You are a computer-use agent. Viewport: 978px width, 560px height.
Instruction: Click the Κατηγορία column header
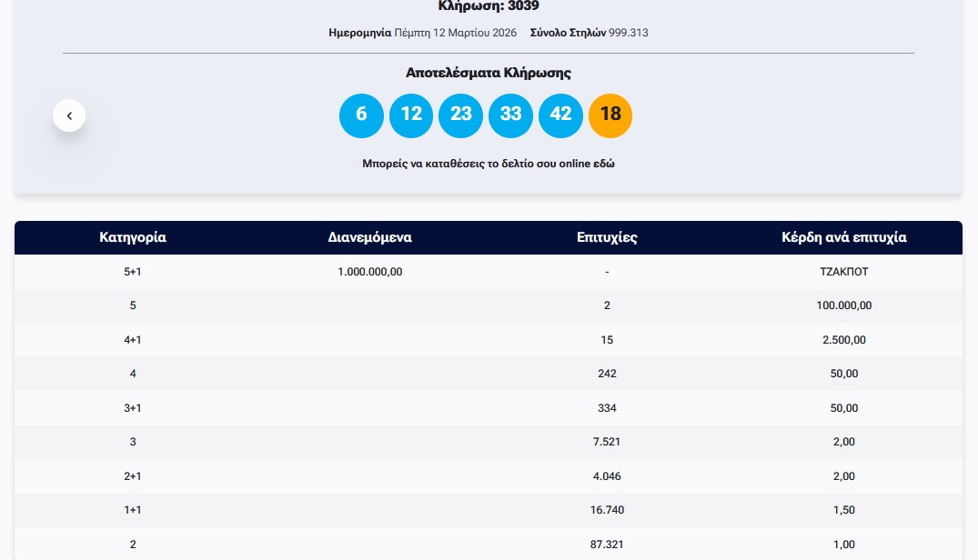133,238
